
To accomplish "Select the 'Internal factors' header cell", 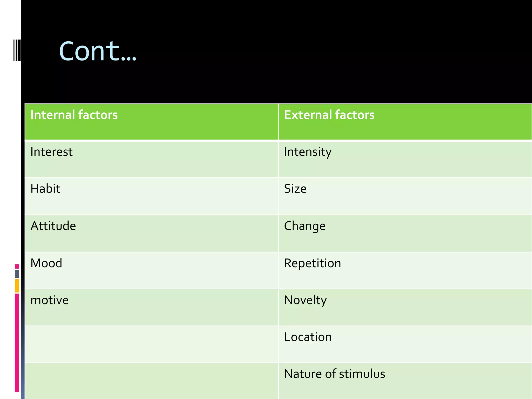I will tap(151, 122).
